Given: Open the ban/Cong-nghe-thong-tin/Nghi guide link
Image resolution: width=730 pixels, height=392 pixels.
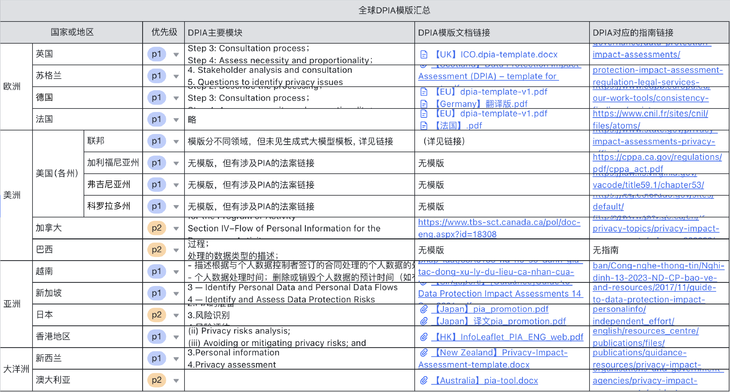Looking at the screenshot, I should pyautogui.click(x=658, y=265).
